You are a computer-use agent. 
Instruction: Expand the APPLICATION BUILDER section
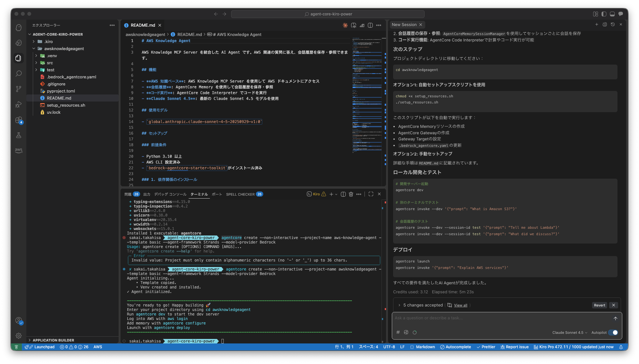[x=53, y=340]
